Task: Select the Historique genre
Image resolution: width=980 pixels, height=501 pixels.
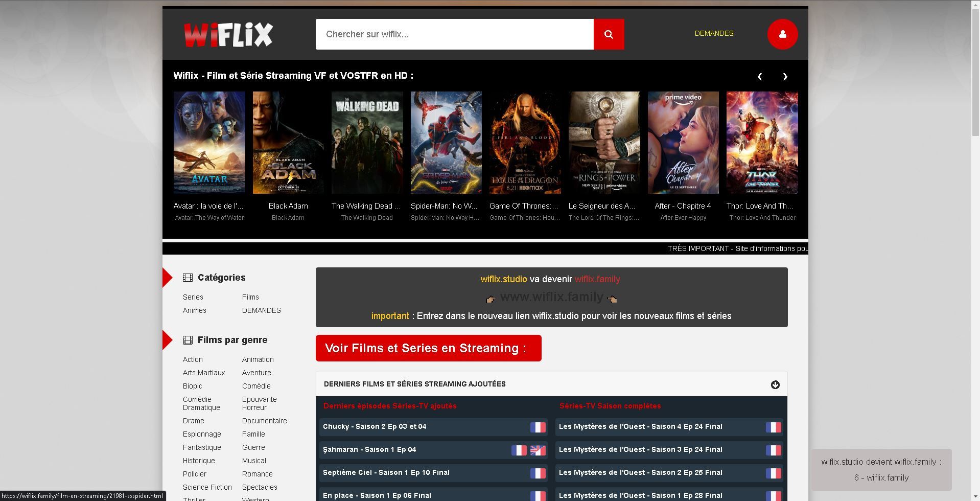Action: tap(199, 461)
